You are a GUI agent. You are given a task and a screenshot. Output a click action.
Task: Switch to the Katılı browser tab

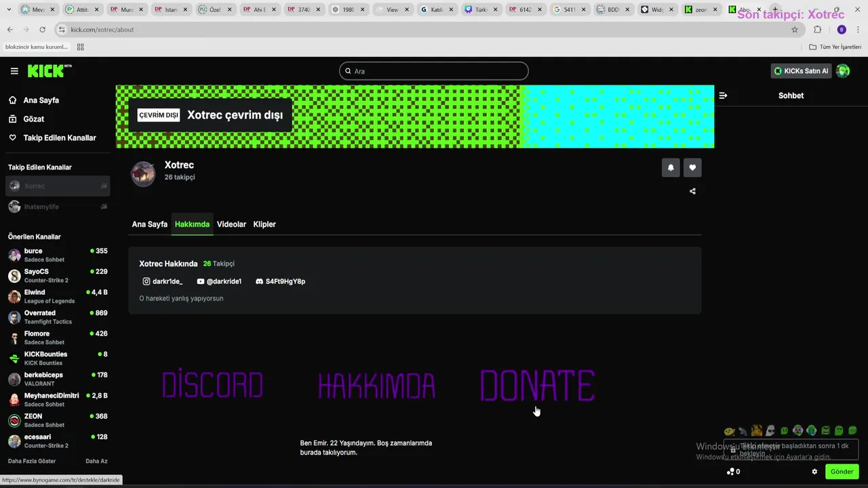click(x=437, y=9)
